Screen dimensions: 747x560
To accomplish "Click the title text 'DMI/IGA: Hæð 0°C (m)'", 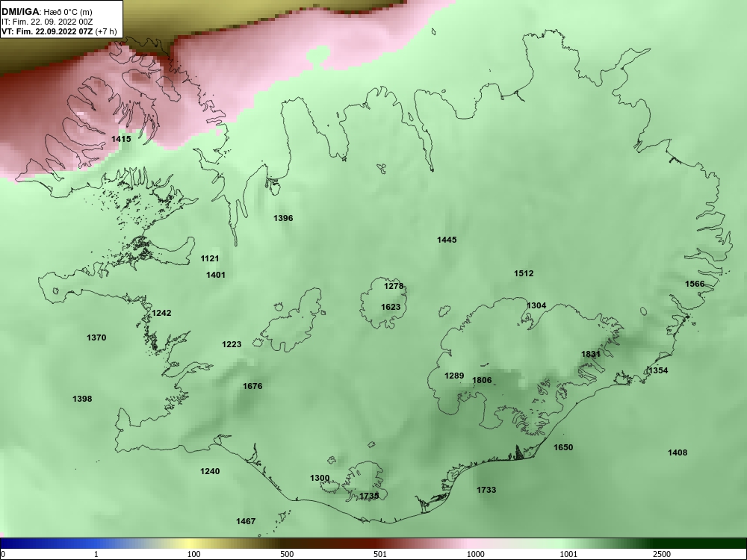I will tap(46, 12).
